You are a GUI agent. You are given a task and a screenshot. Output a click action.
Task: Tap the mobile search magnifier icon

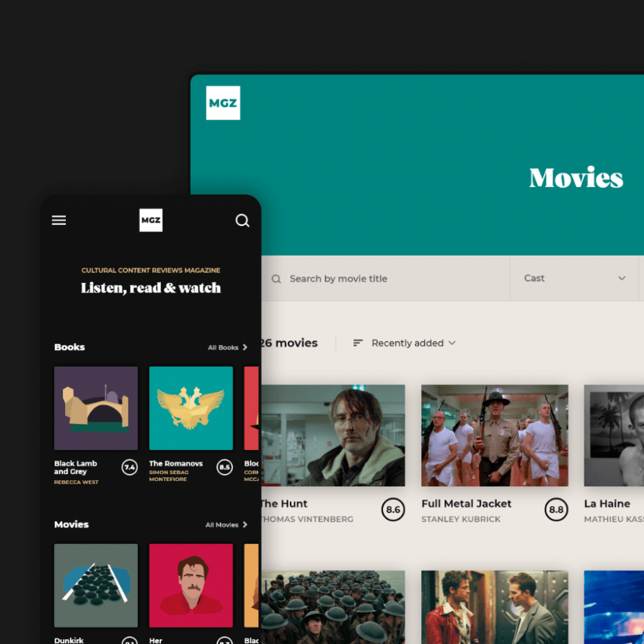(242, 220)
